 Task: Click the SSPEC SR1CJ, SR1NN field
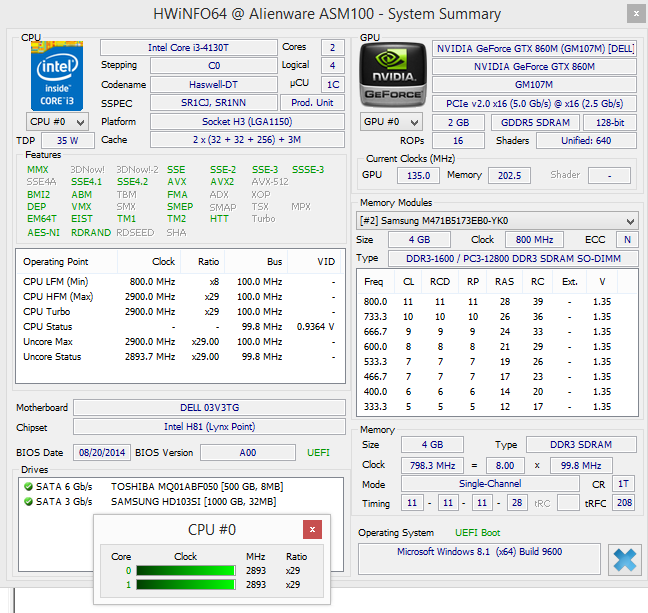point(213,103)
